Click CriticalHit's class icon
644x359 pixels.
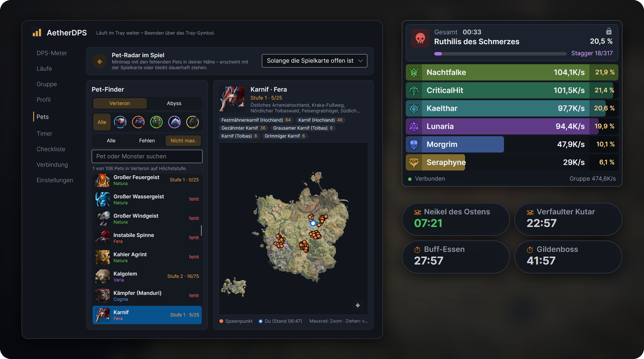pyautogui.click(x=414, y=90)
